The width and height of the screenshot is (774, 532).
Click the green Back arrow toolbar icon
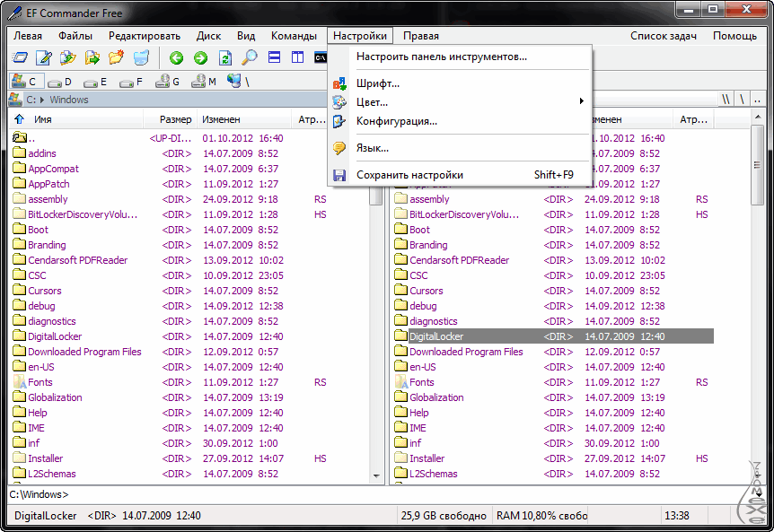pos(176,58)
